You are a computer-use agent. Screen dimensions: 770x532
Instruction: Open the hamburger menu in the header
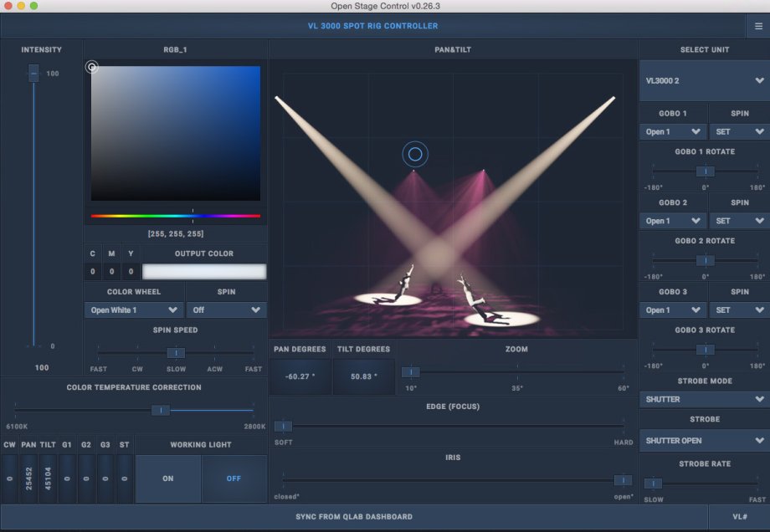758,26
